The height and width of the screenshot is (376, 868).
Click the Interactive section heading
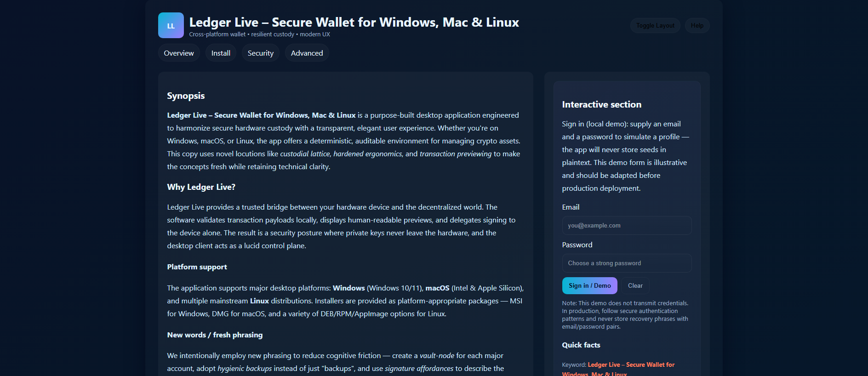(602, 104)
